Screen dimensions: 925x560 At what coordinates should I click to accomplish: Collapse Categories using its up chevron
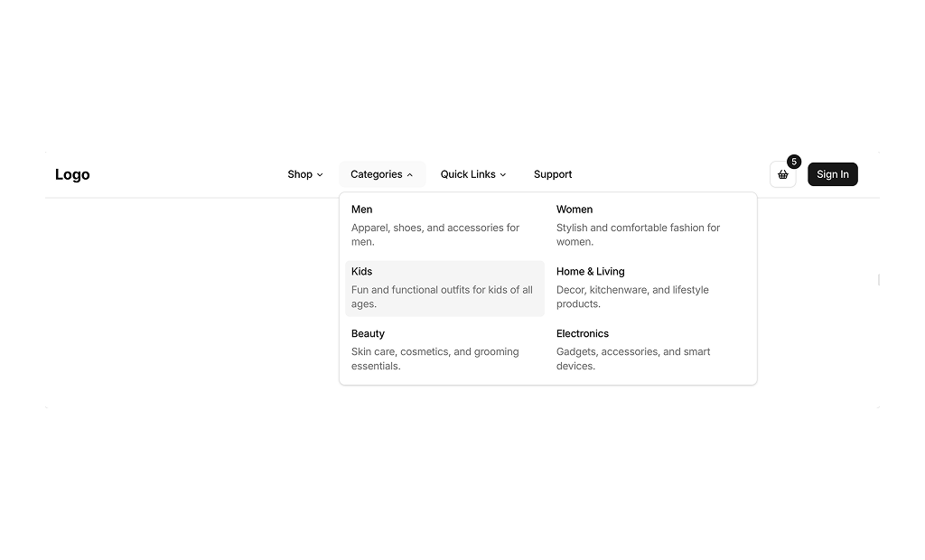pos(410,175)
